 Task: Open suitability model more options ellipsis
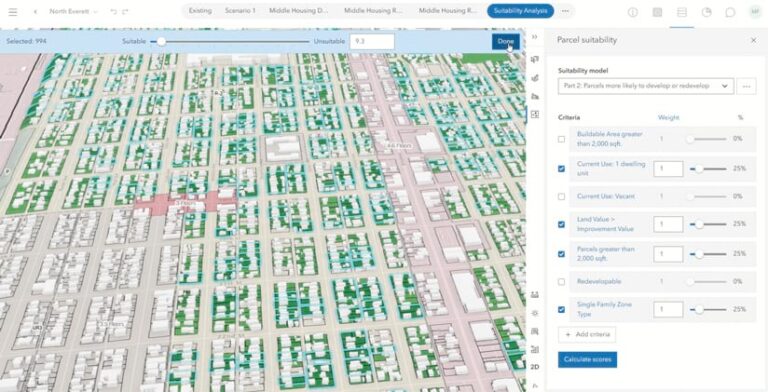click(x=746, y=86)
